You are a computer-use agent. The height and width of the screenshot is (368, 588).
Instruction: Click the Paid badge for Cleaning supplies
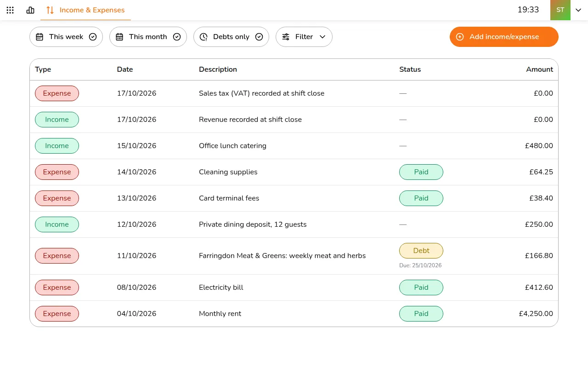pos(421,172)
